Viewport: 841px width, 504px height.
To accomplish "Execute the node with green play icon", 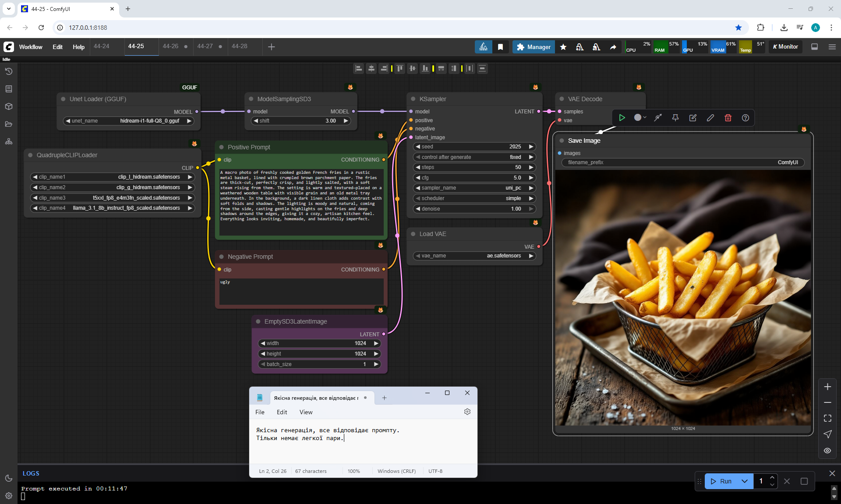I will click(x=622, y=118).
